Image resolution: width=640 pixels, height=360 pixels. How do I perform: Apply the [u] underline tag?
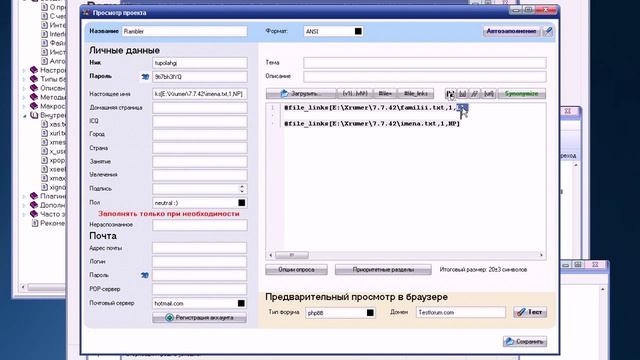coord(462,94)
